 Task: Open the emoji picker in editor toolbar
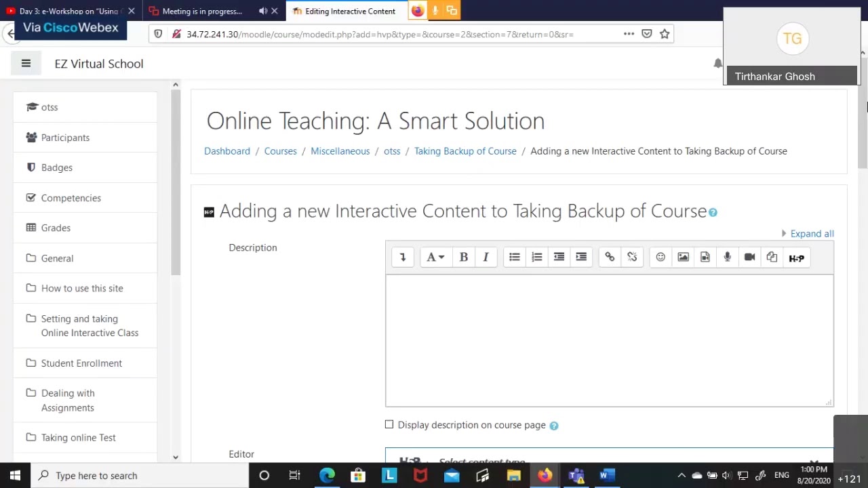(x=660, y=258)
